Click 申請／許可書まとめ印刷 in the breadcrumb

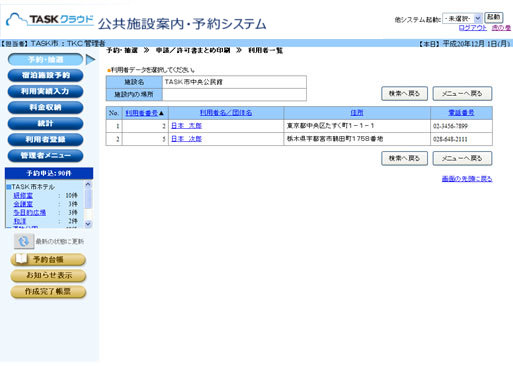pyautogui.click(x=193, y=51)
